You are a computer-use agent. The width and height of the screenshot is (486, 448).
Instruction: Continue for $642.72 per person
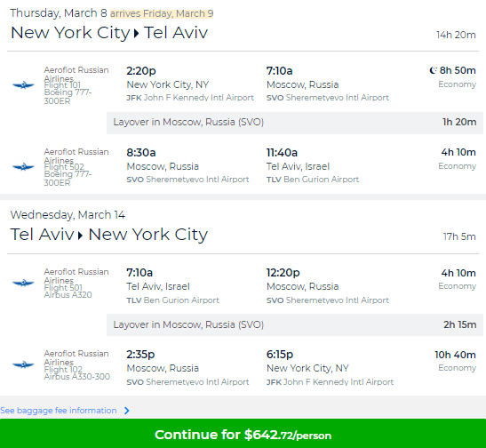tap(243, 434)
